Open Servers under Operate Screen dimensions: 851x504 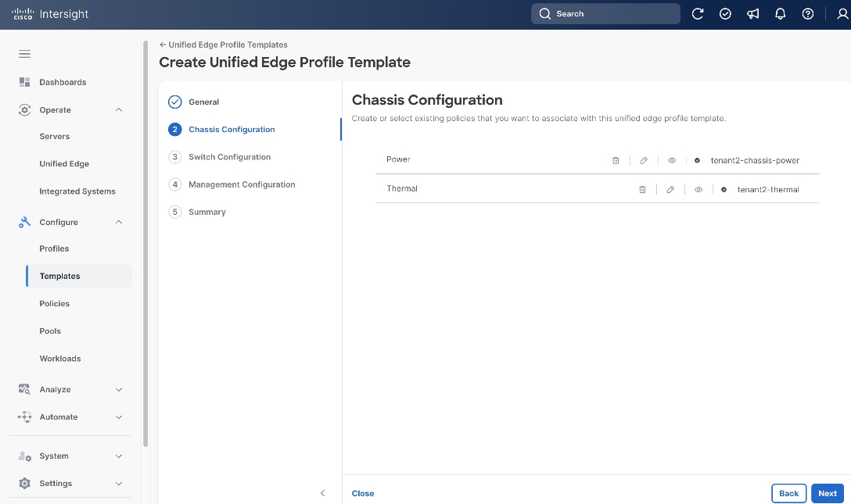54,137
